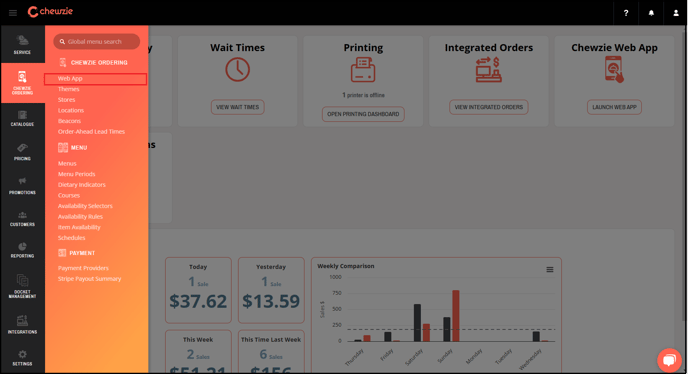Open the Weekly Comparison chart menu icon

pos(549,270)
